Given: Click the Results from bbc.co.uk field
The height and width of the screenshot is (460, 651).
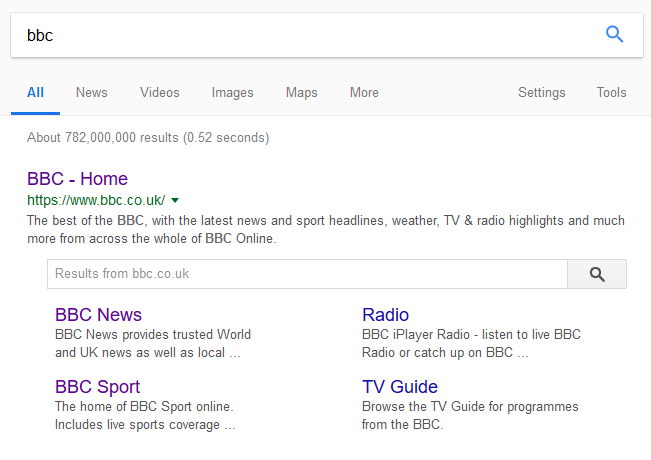Looking at the screenshot, I should click(x=306, y=274).
